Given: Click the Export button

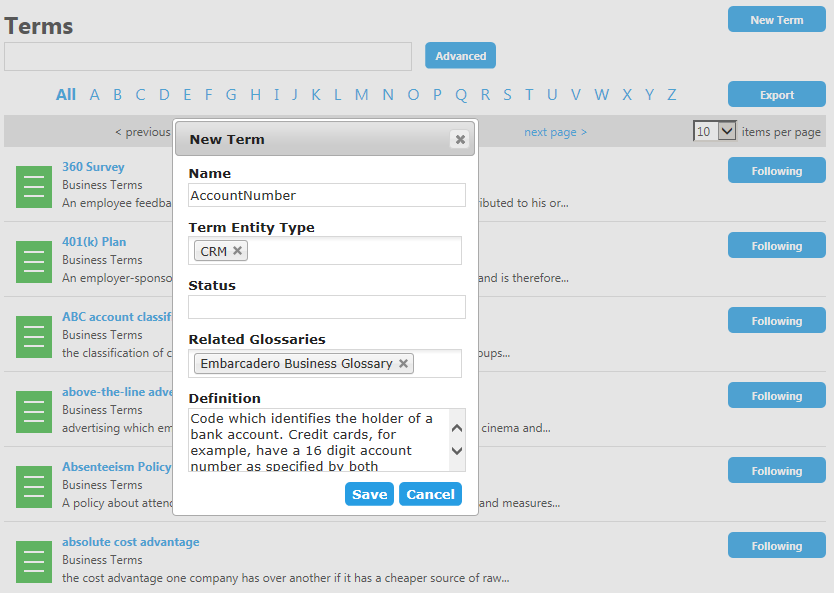Looking at the screenshot, I should 777,95.
